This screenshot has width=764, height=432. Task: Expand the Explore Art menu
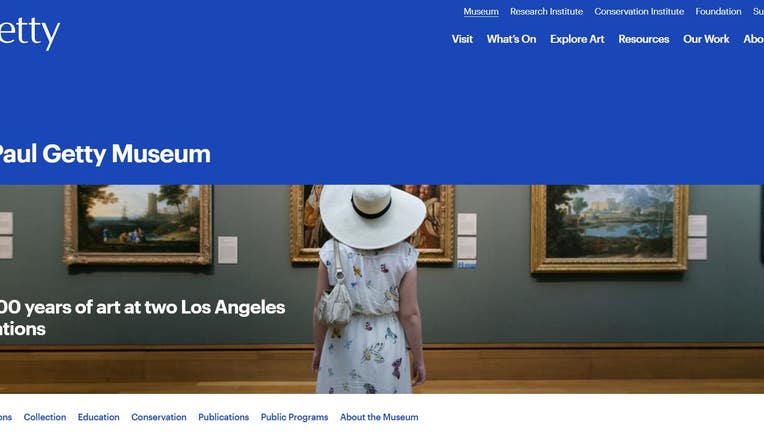[577, 39]
